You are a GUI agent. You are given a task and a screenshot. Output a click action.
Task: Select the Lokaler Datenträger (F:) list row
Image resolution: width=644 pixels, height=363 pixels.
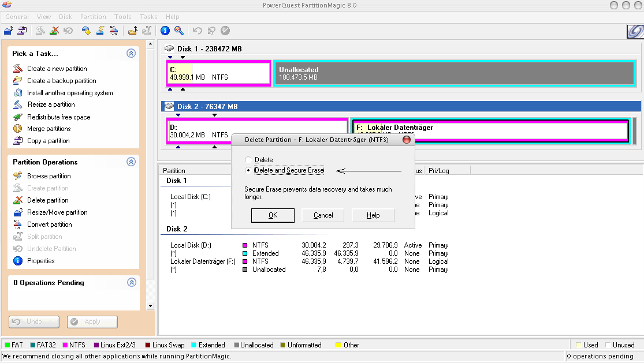click(x=309, y=261)
